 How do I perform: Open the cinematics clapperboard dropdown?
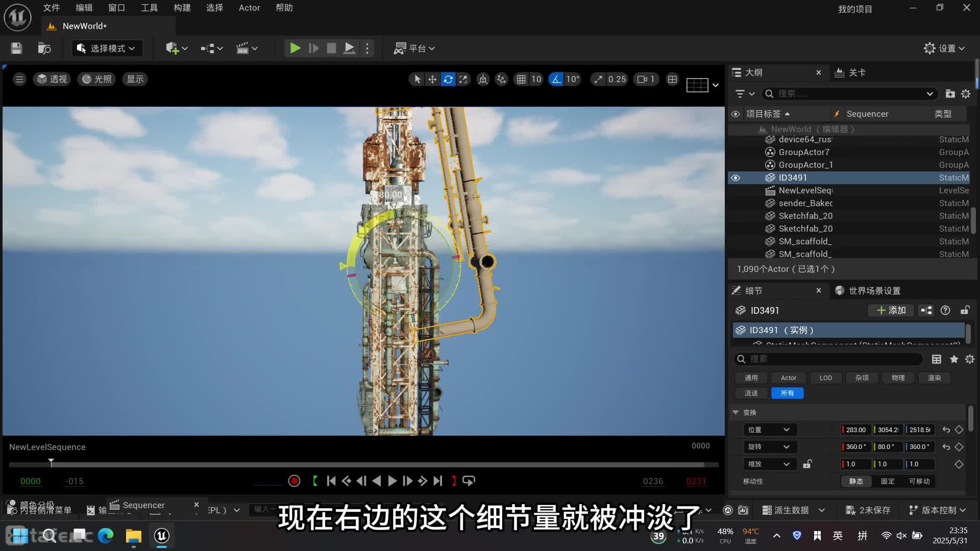pyautogui.click(x=247, y=48)
